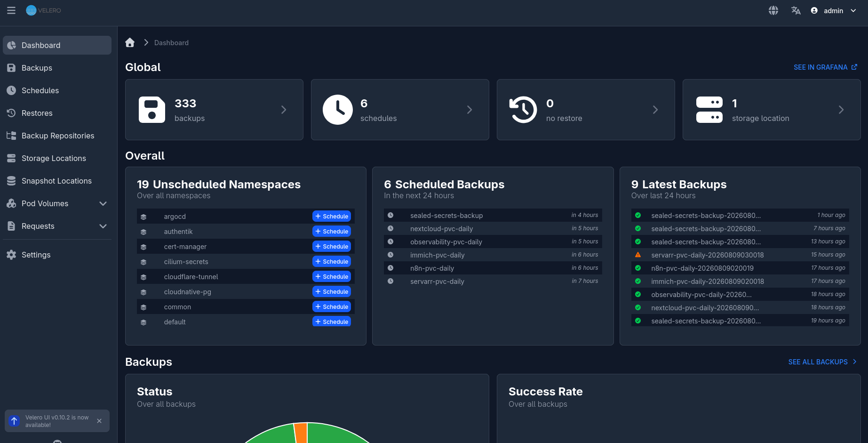
Task: Select the n8n-pvc-daily scheduled backup
Action: [493, 268]
